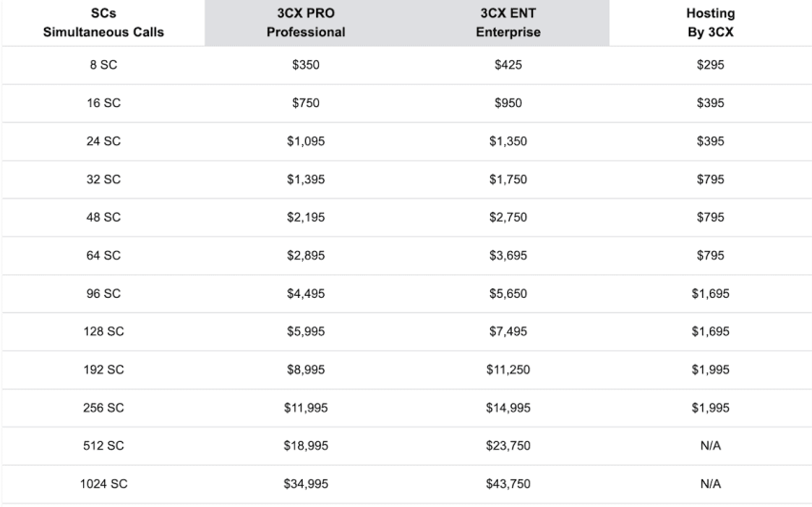Select the $295 hosting price
Screen dimensions: 812x507
(711, 65)
